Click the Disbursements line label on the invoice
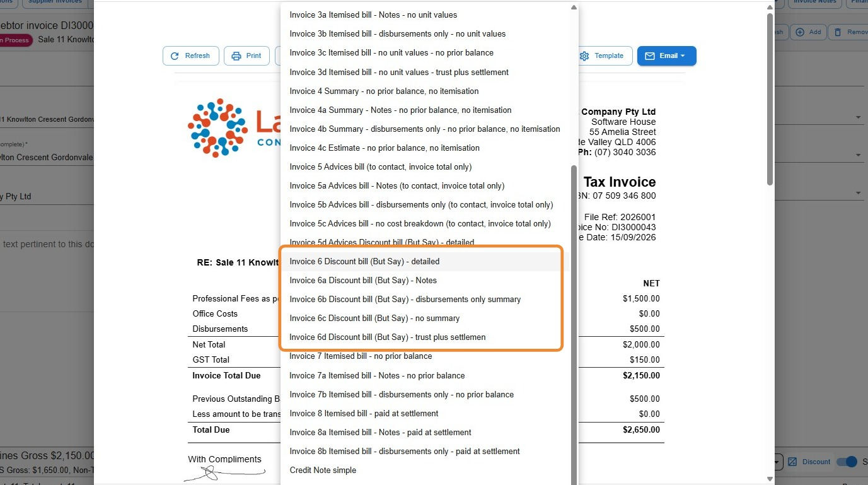Image resolution: width=868 pixels, height=485 pixels. [220, 329]
